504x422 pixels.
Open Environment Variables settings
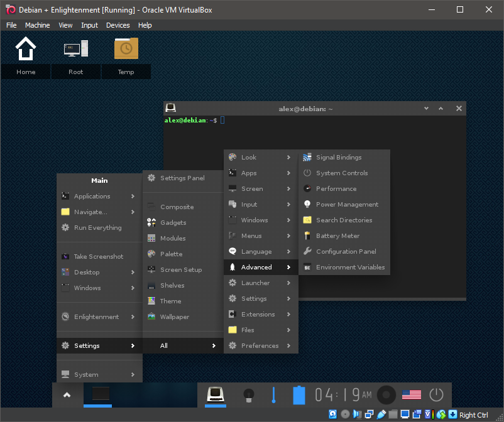pos(350,268)
